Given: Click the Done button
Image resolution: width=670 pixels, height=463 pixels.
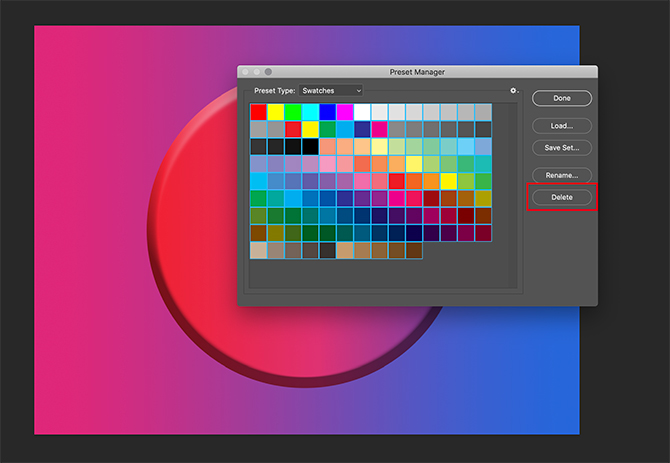Looking at the screenshot, I should tap(562, 98).
